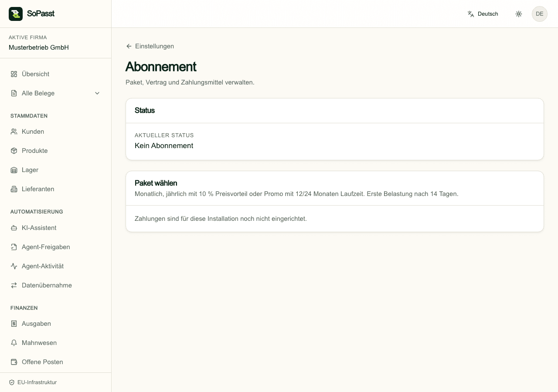Expand the Alle Belege chevron
The width and height of the screenshot is (558, 392).
[97, 93]
